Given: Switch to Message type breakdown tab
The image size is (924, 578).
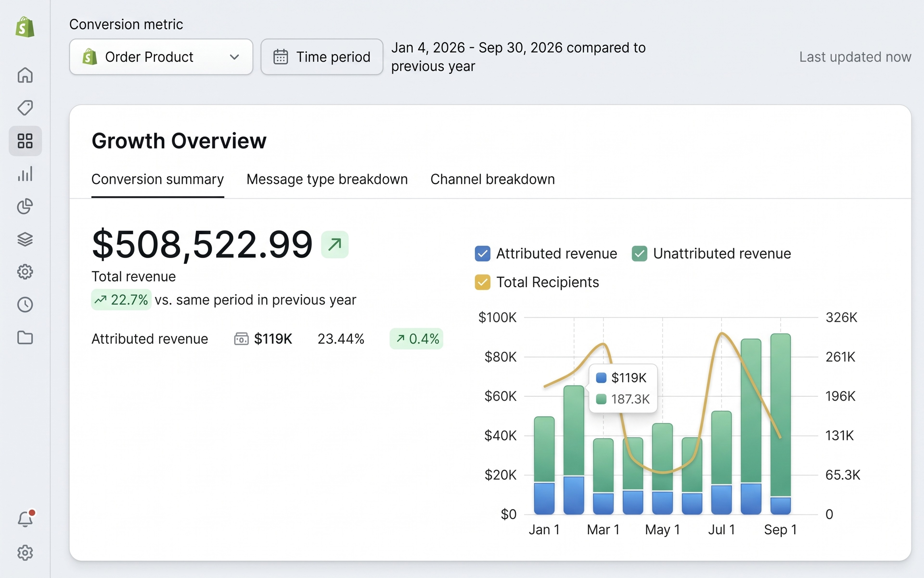Looking at the screenshot, I should pyautogui.click(x=327, y=179).
